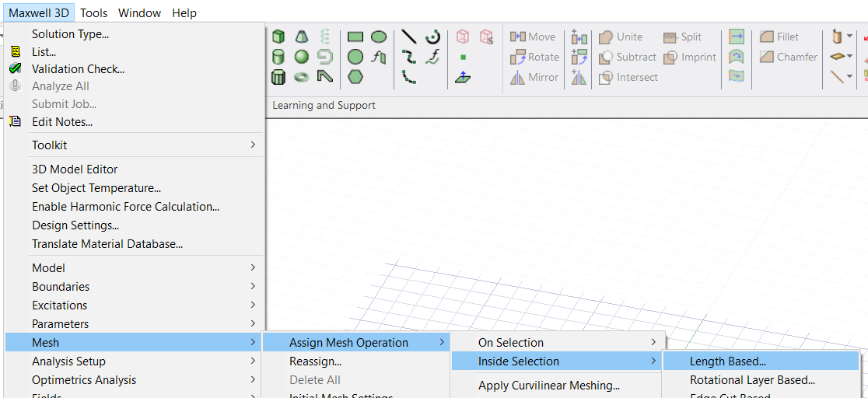Click the Duplicate Mirror icon
The height and width of the screenshot is (398, 868).
click(579, 77)
